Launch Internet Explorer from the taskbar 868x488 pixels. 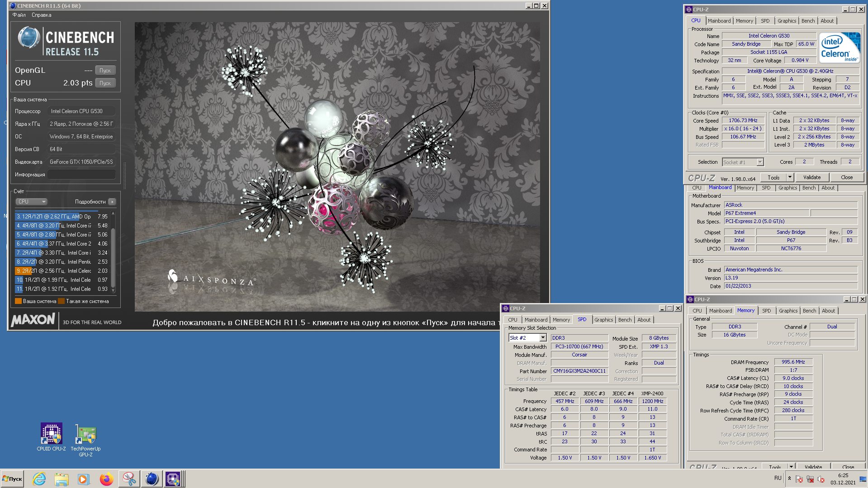39,479
